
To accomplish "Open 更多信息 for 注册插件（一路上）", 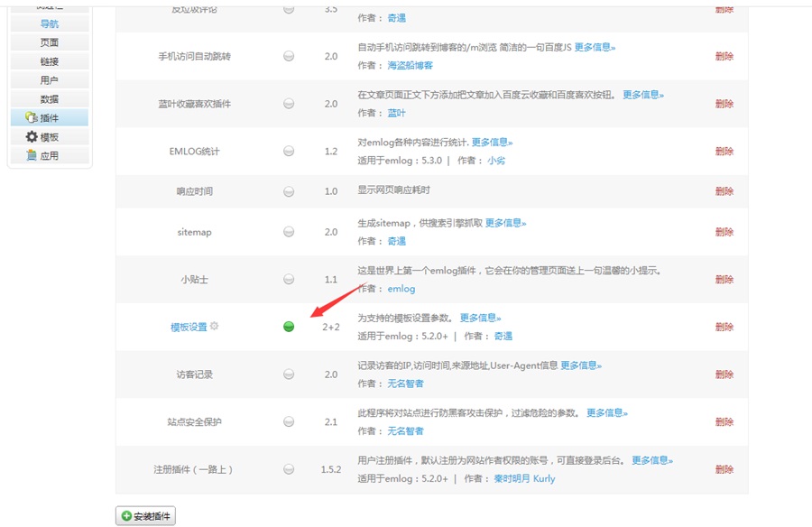I will pos(652,460).
